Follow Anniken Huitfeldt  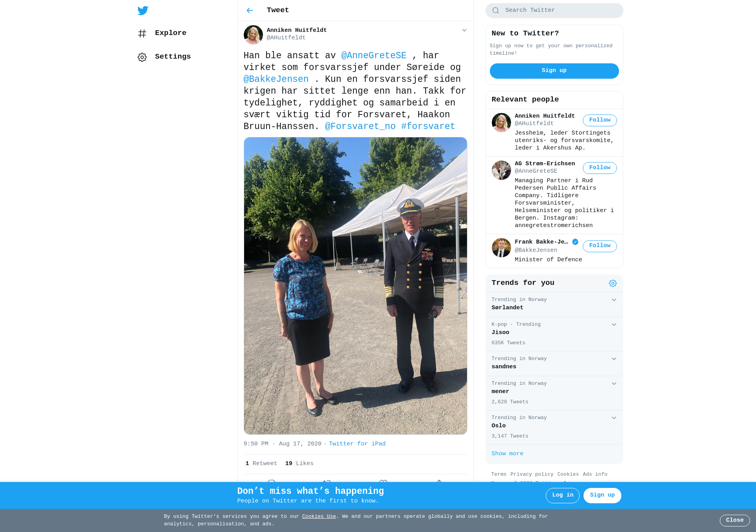pyautogui.click(x=600, y=120)
